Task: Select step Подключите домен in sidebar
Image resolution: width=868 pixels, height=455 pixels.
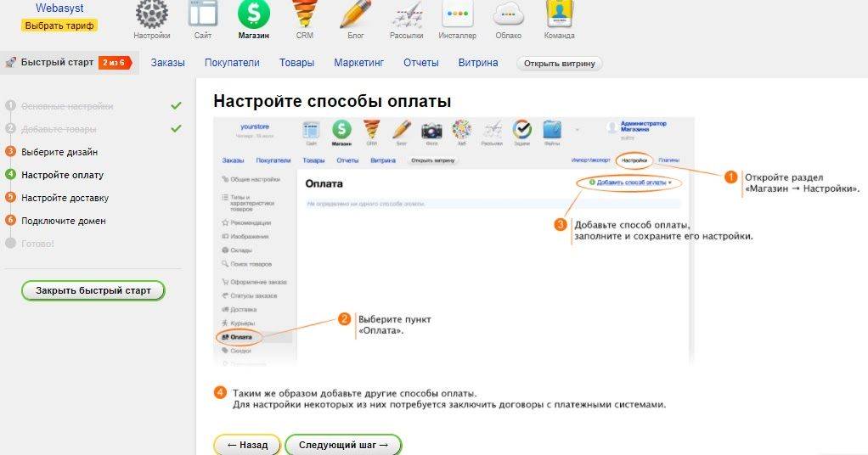Action: tap(63, 221)
